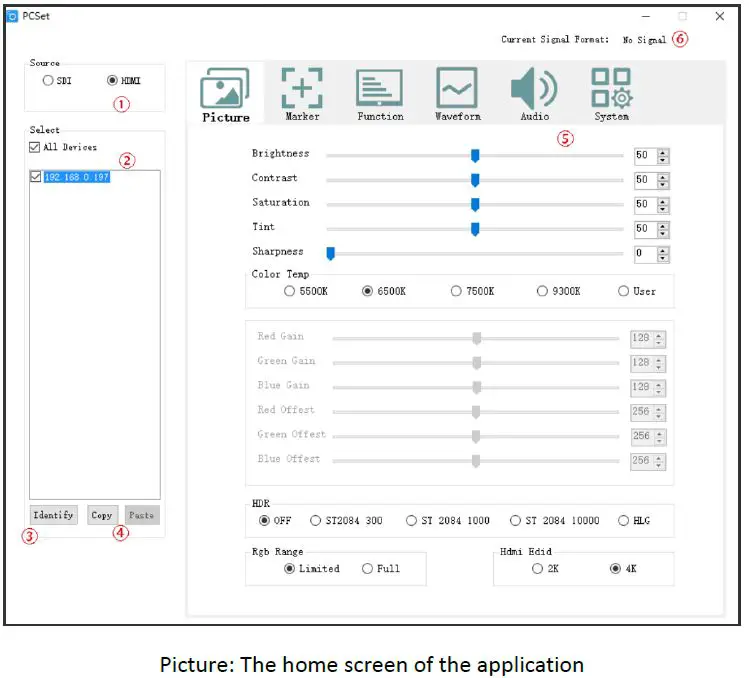Set HDR mode to HLG
Image resolution: width=749 pixels, height=678 pixels.
624,520
